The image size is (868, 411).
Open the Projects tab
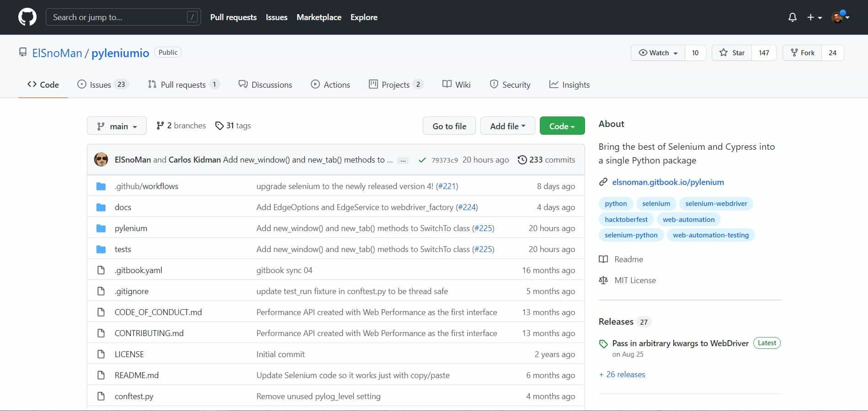click(x=396, y=84)
